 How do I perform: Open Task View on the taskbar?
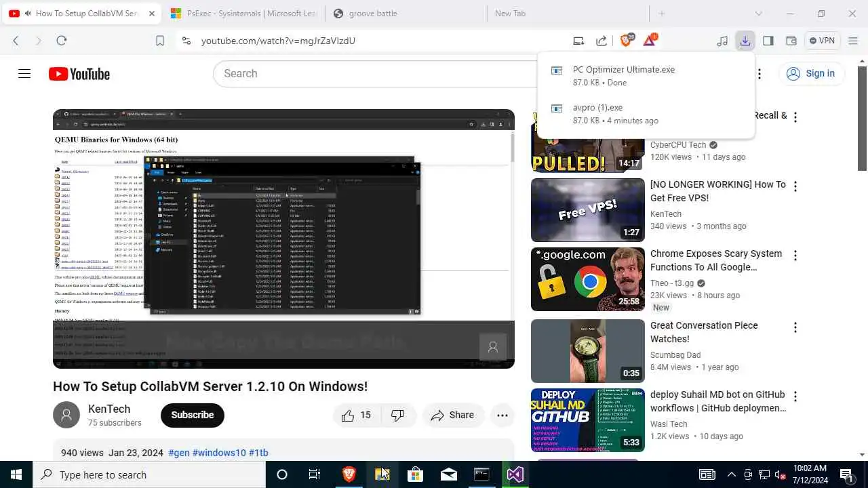pyautogui.click(x=315, y=474)
